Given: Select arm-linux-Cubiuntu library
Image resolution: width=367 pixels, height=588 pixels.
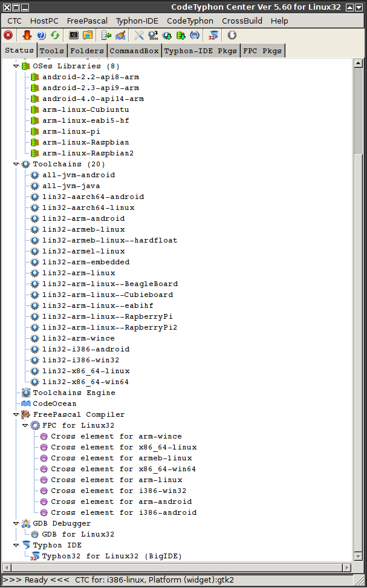Looking at the screenshot, I should tap(85, 110).
